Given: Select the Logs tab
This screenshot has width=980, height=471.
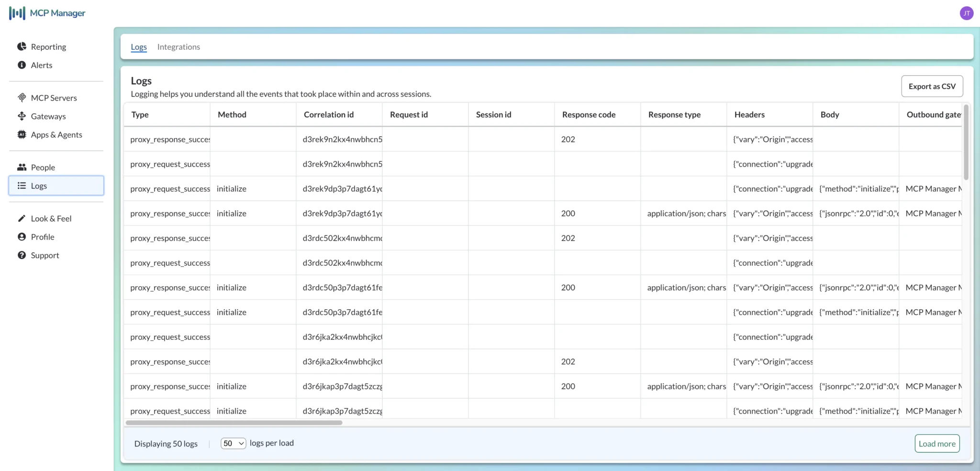Looking at the screenshot, I should (139, 47).
